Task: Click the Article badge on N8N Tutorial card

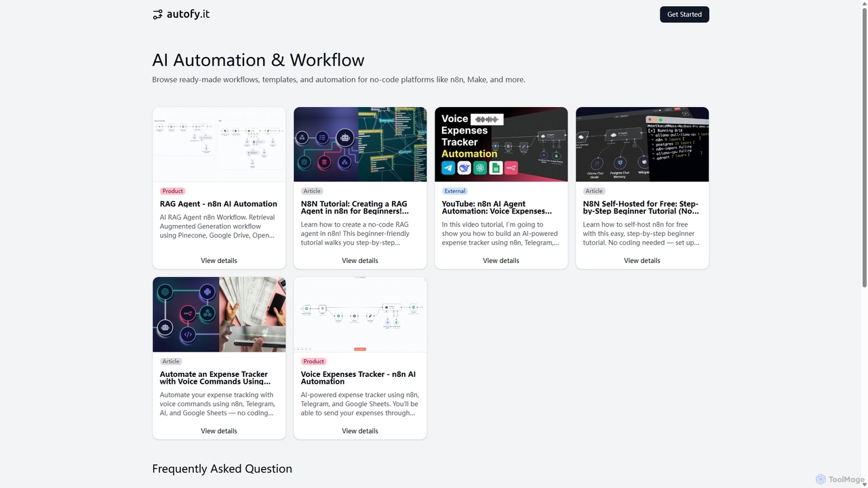Action: tap(312, 191)
